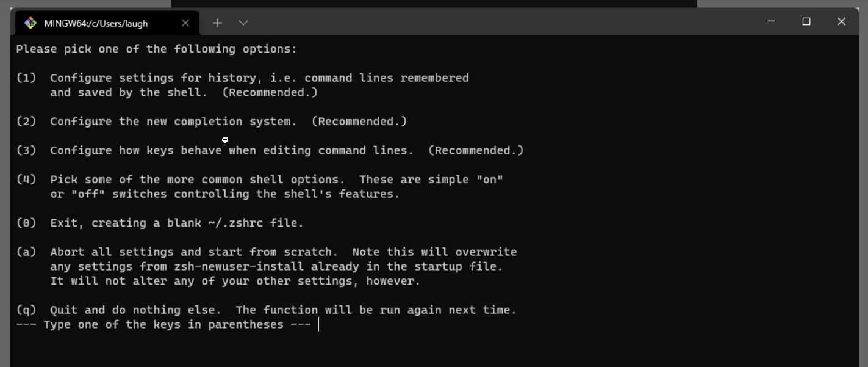Select the MINGW64:/c/Users/laugh tab

coord(96,23)
